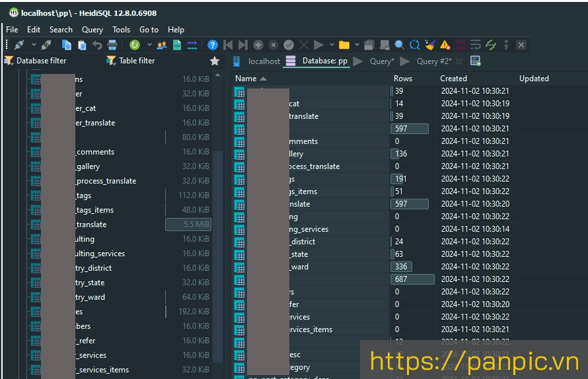Click the disconnect plug icon
Image resolution: width=588 pixels, height=379 pixels.
click(x=46, y=45)
